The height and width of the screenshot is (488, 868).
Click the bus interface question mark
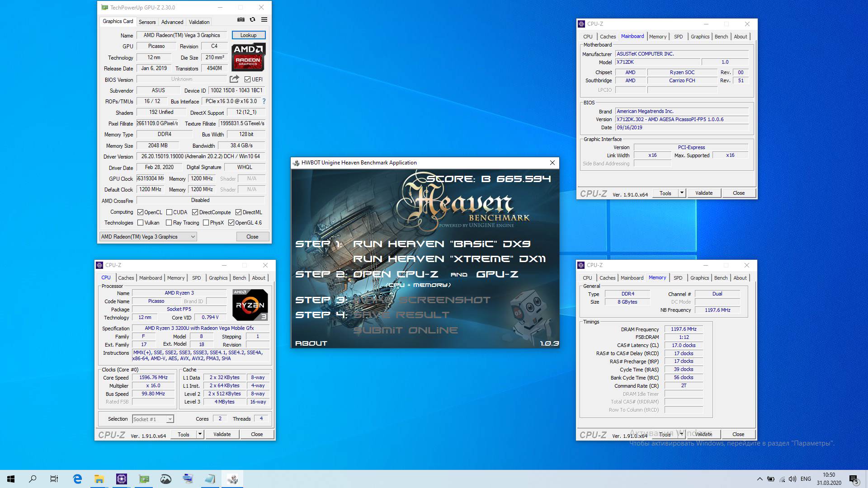click(264, 101)
